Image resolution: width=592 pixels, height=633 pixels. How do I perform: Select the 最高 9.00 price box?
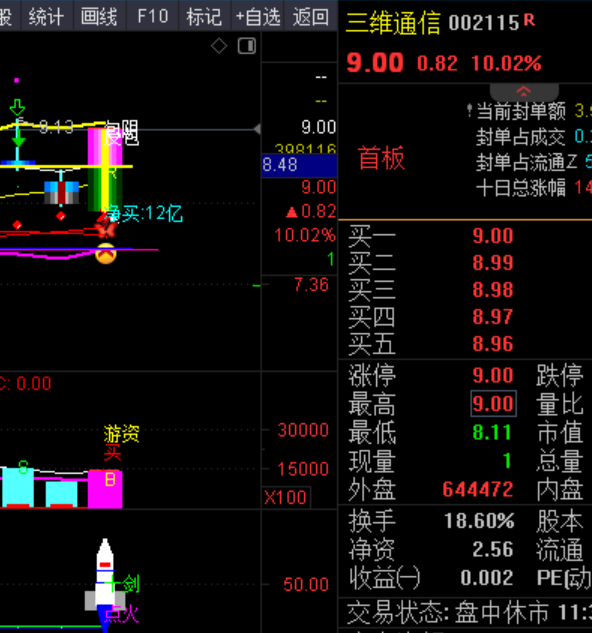pos(493,403)
